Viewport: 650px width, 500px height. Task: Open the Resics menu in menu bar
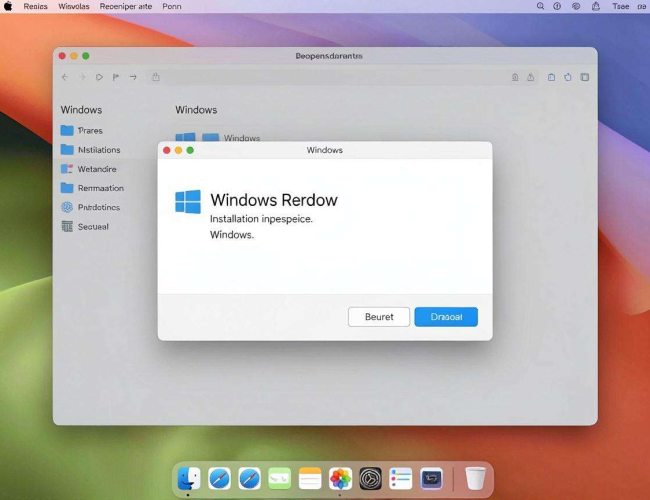(35, 6)
